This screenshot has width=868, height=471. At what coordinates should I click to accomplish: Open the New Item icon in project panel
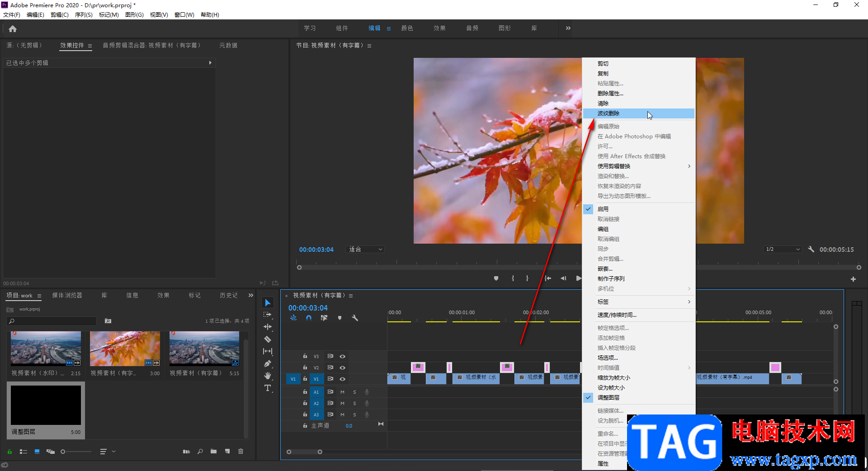coord(227,451)
